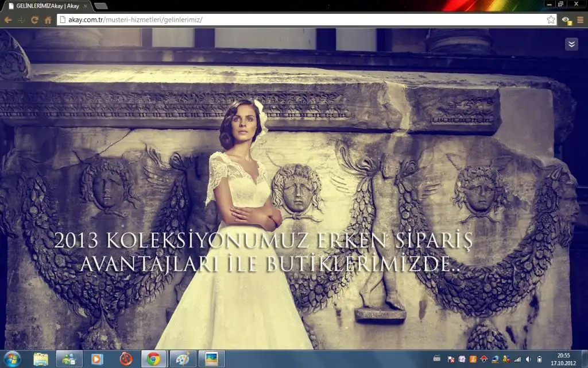Click the greyed-out forward navigation arrow
Viewport: 588px width, 368px height.
pyautogui.click(x=21, y=20)
